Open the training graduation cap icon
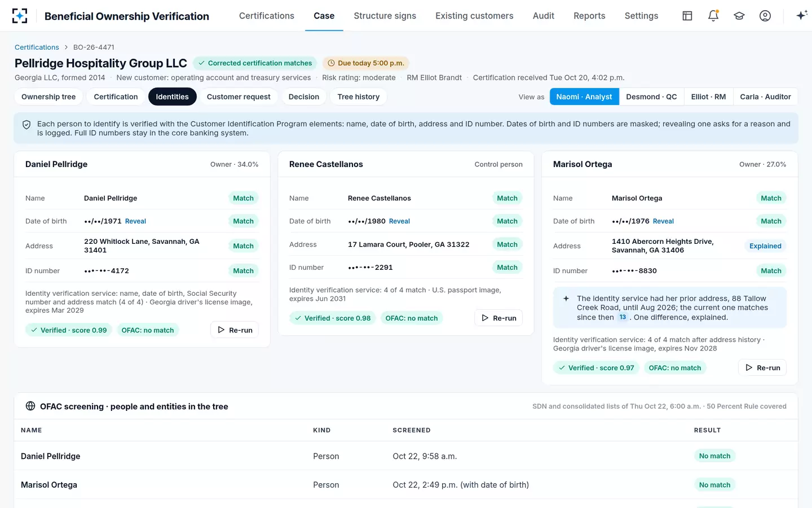 tap(739, 16)
